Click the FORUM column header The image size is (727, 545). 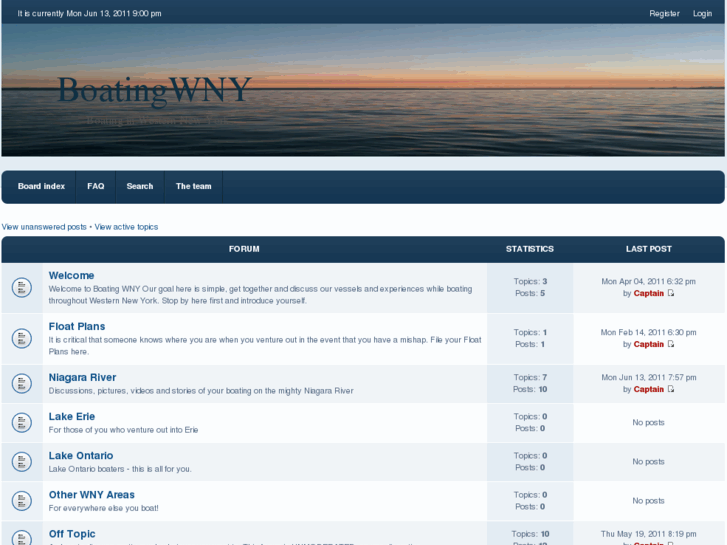coord(244,249)
